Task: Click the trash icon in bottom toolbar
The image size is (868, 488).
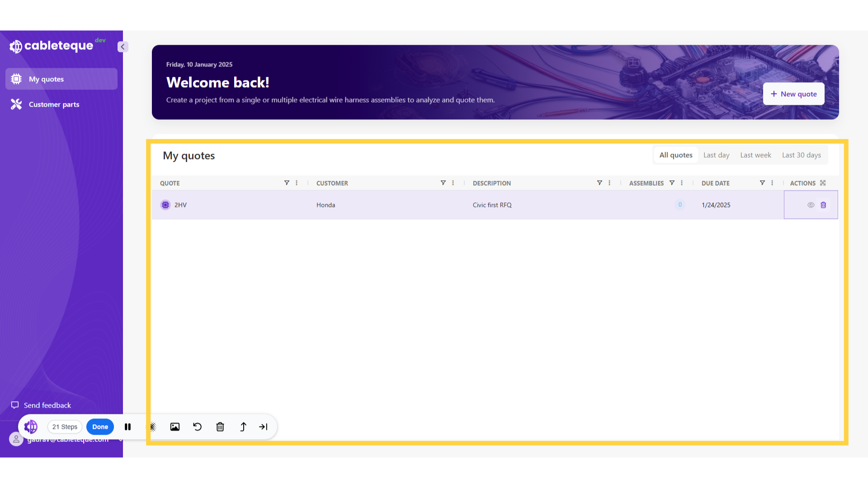Action: point(220,427)
